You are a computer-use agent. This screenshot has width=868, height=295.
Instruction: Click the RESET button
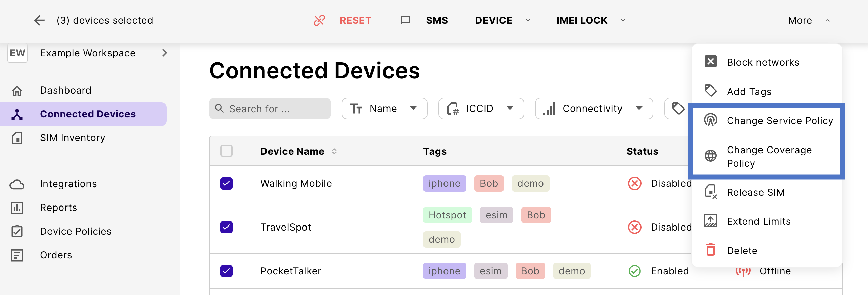(x=355, y=20)
